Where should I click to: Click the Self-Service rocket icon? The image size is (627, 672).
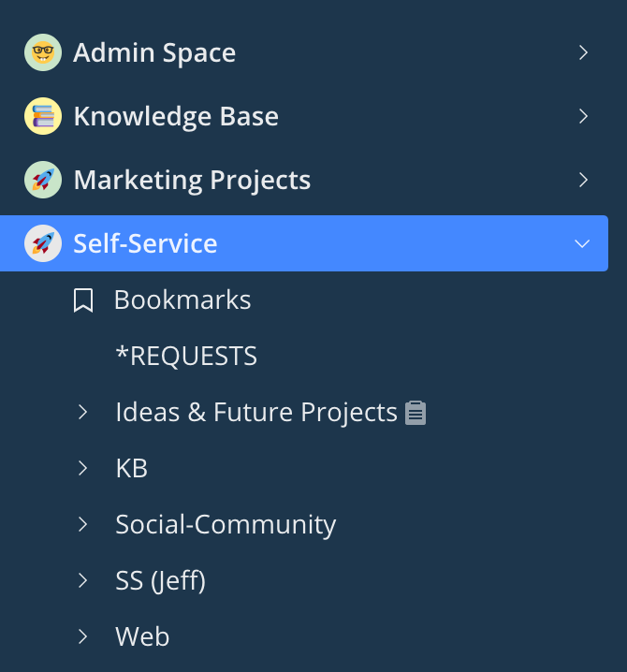tap(42, 243)
